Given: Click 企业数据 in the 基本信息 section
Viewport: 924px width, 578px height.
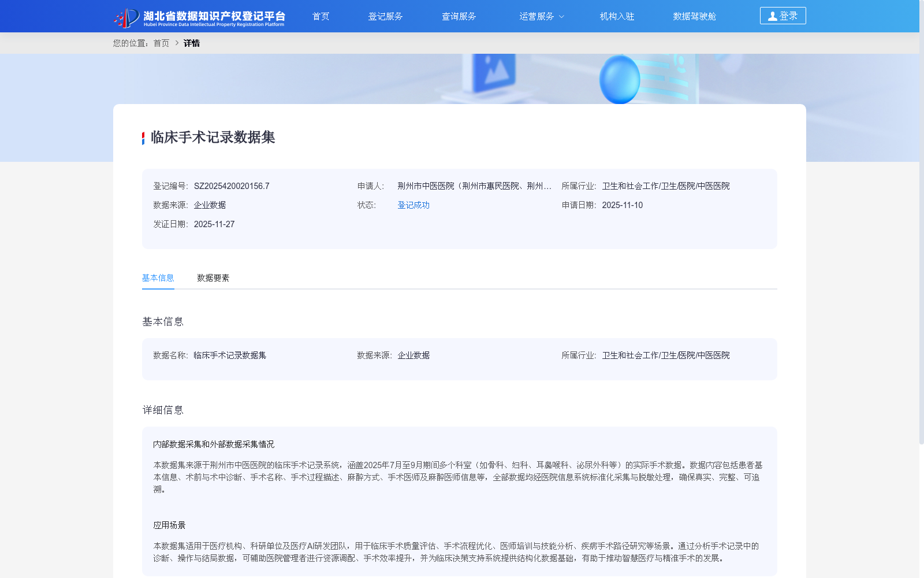Looking at the screenshot, I should tap(413, 355).
